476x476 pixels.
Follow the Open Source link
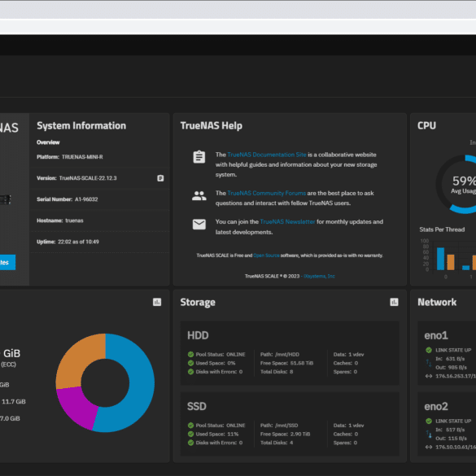(x=266, y=255)
